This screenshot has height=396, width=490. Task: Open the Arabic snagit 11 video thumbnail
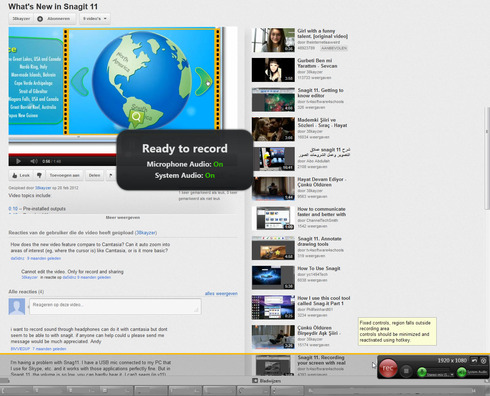pyautogui.click(x=273, y=159)
